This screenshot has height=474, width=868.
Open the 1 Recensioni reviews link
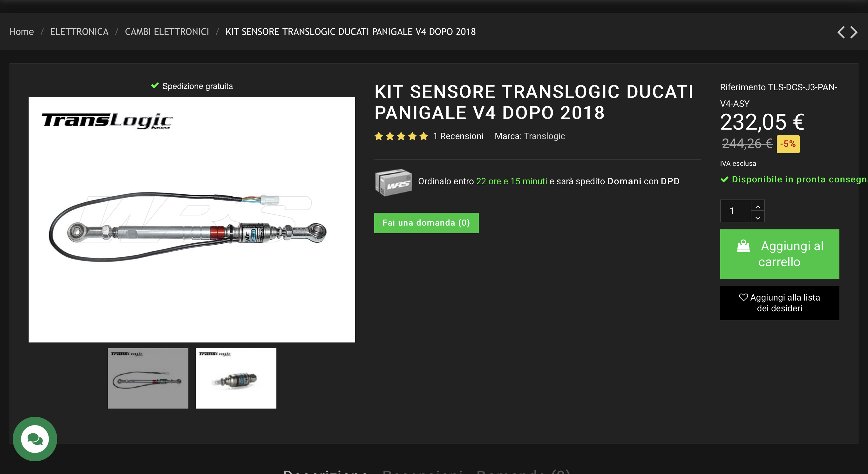coord(458,136)
